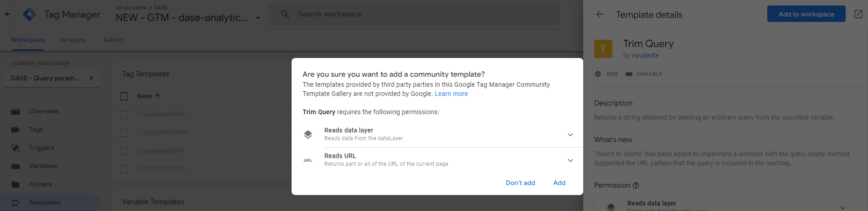Click the Tags label icon

[x=15, y=130]
